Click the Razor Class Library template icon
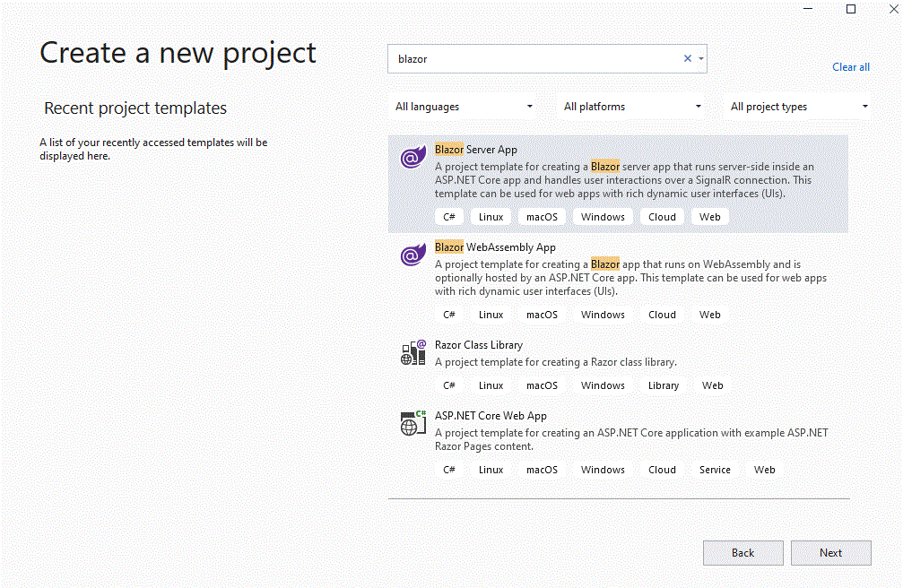 pos(412,352)
